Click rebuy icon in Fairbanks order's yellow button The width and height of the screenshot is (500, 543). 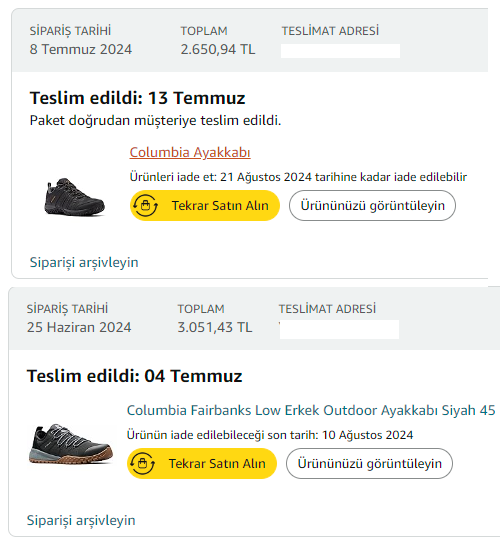[x=143, y=463]
